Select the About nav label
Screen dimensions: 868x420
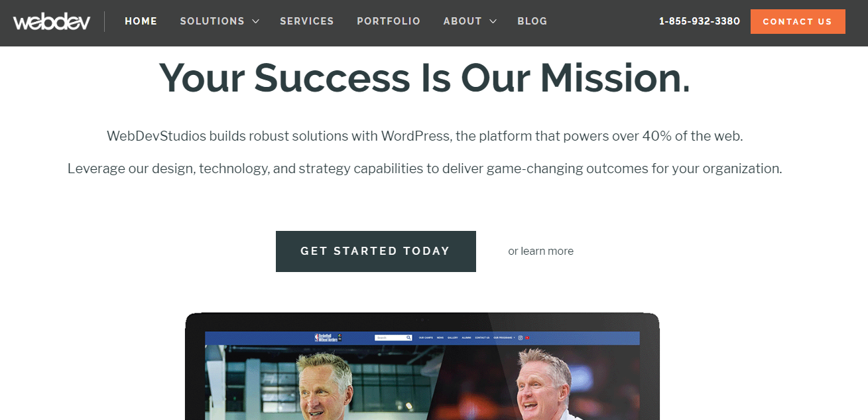pos(463,21)
